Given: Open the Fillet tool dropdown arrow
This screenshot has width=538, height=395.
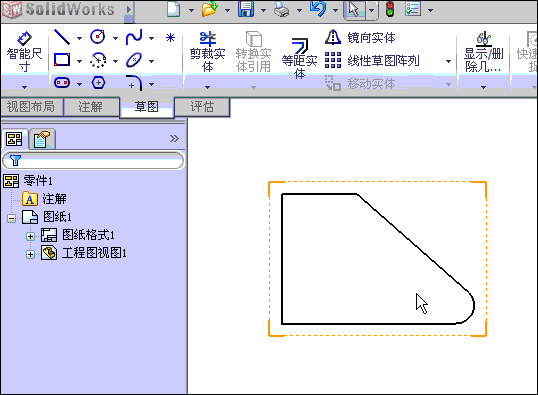Looking at the screenshot, I should (x=151, y=84).
